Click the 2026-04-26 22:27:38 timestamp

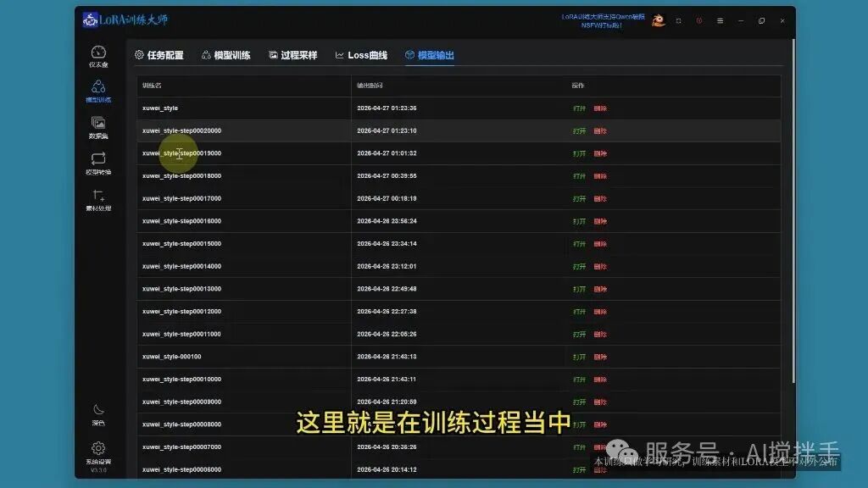[387, 312]
